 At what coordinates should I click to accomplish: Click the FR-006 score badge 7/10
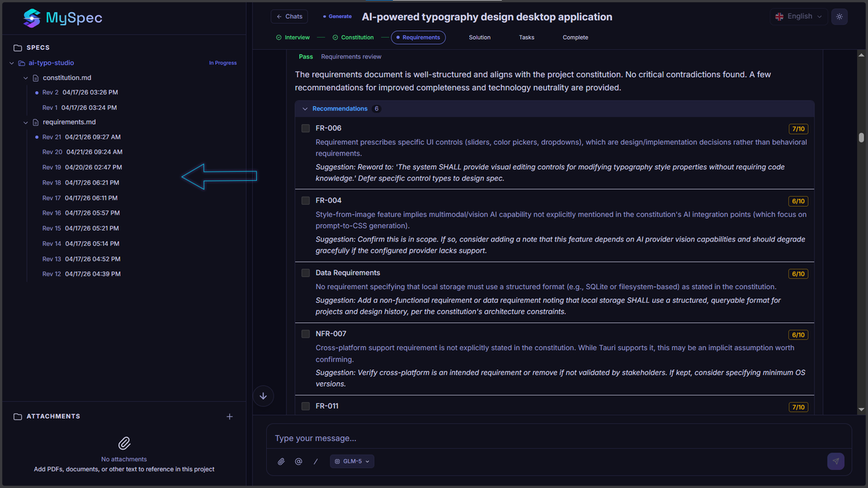click(799, 129)
